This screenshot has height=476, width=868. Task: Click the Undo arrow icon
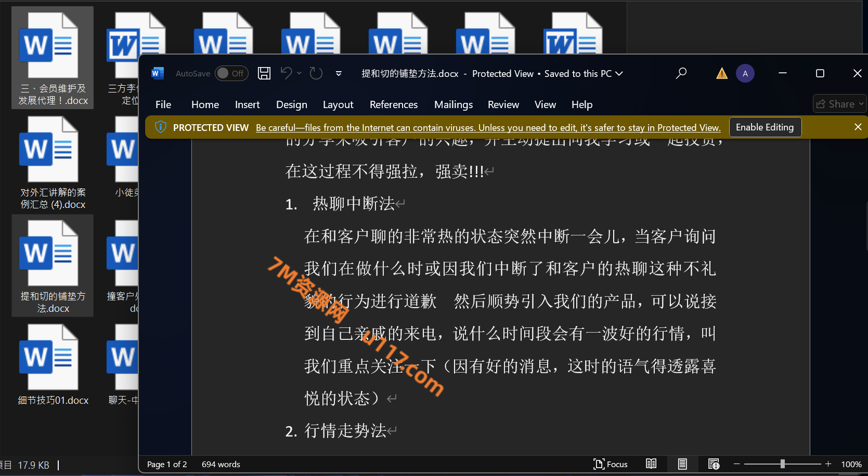(x=286, y=73)
